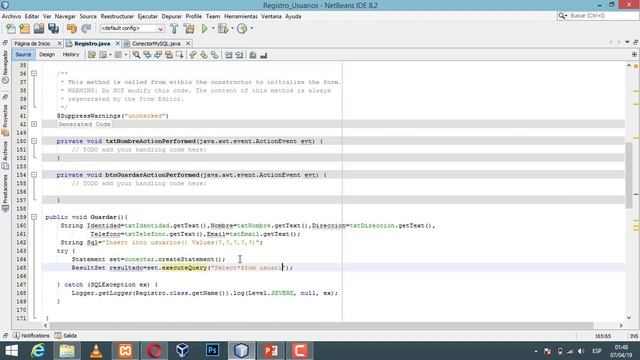The width and height of the screenshot is (640, 360).
Task: Click the Save All toolbar icon
Action: (53, 29)
